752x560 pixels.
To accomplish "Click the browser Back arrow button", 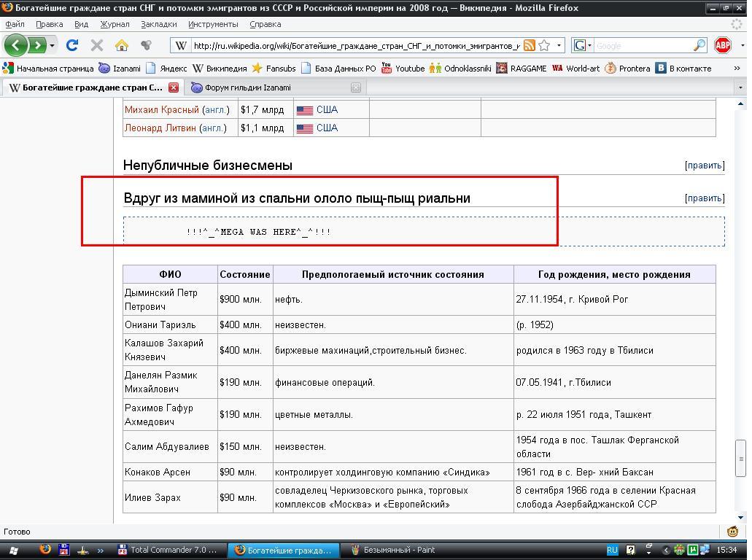I will (16, 45).
